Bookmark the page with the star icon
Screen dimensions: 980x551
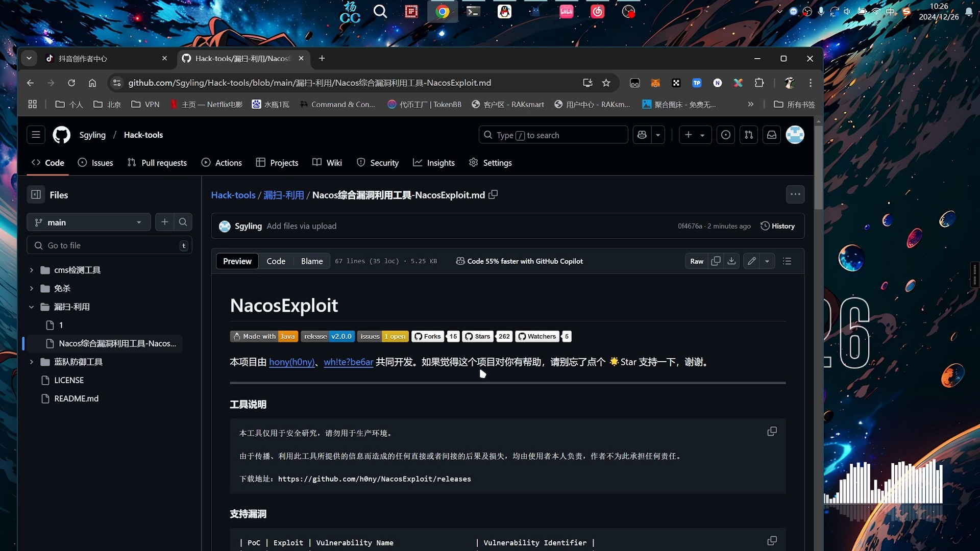tap(606, 83)
